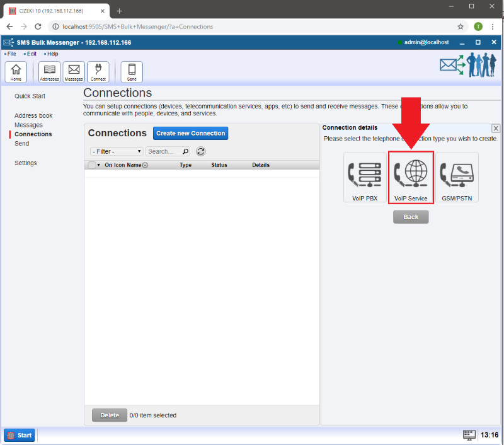Open Address book in sidebar
The width and height of the screenshot is (504, 445).
point(33,116)
